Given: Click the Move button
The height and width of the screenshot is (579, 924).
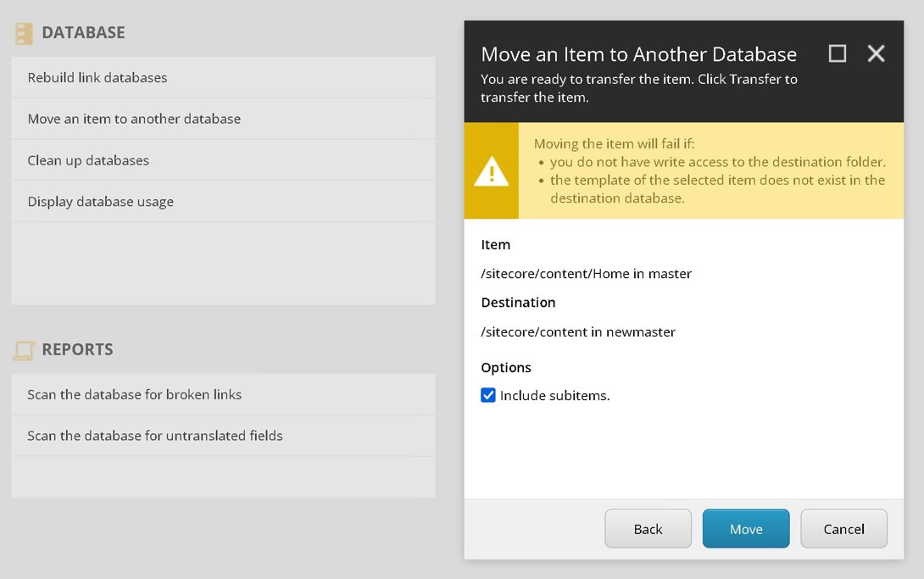Looking at the screenshot, I should pyautogui.click(x=745, y=528).
